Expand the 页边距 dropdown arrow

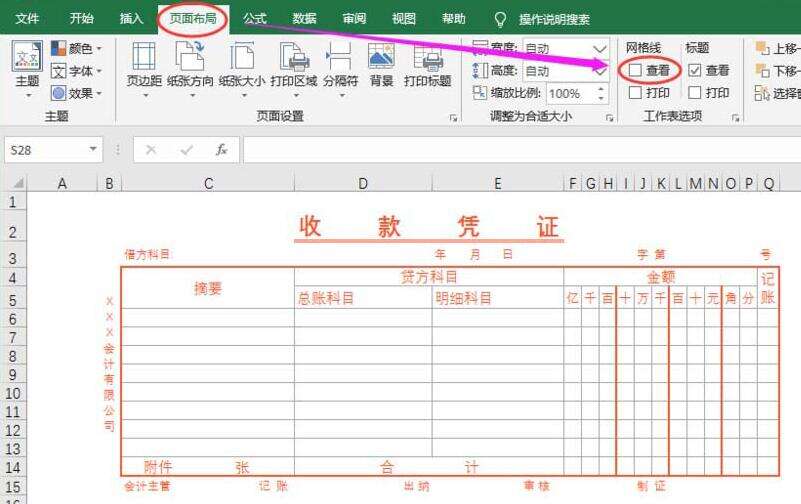coord(146,95)
